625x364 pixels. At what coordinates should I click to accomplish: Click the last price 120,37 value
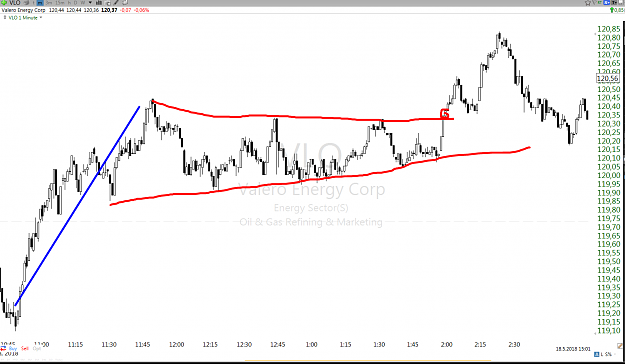[x=109, y=10]
